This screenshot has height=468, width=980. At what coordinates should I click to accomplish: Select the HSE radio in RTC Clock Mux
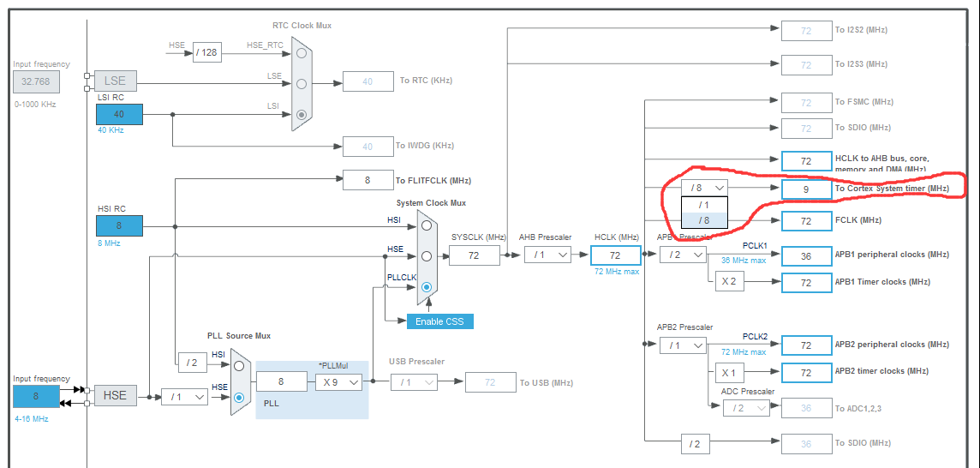coord(302,53)
